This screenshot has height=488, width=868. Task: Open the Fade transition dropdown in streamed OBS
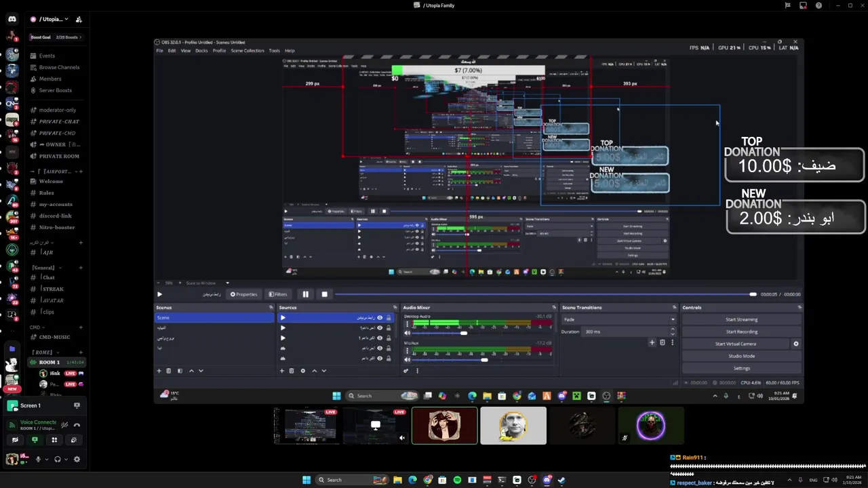point(619,319)
